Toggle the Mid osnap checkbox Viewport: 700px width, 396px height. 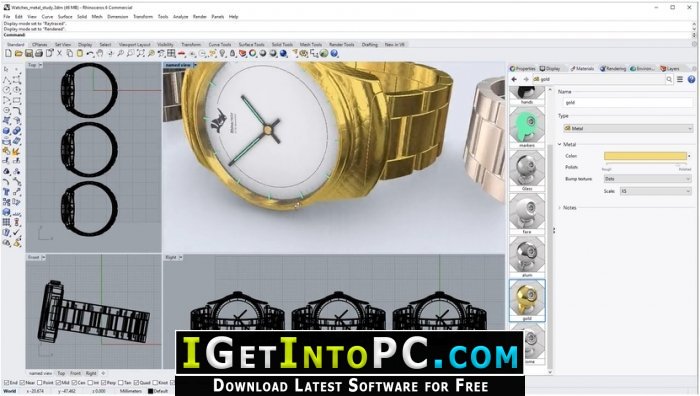59,383
